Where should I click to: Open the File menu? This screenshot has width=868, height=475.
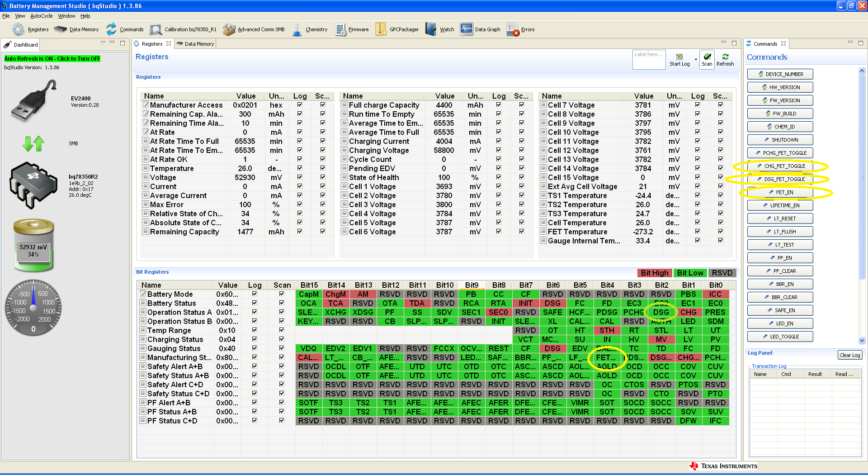6,16
